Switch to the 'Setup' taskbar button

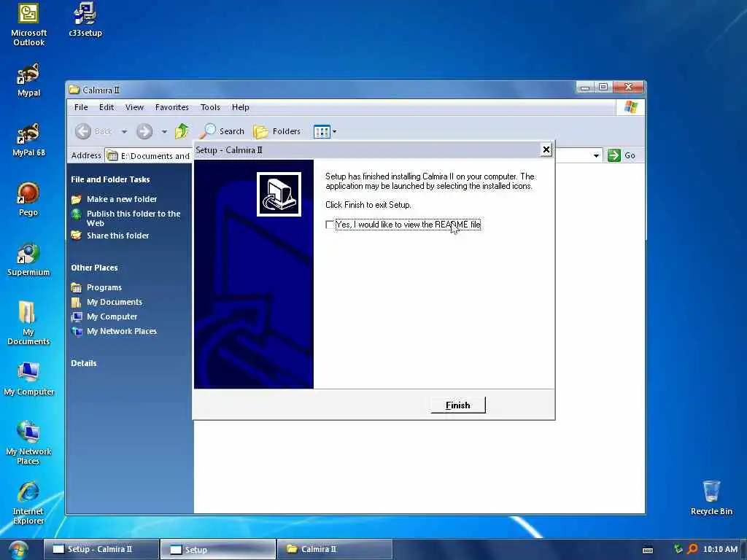(x=217, y=549)
